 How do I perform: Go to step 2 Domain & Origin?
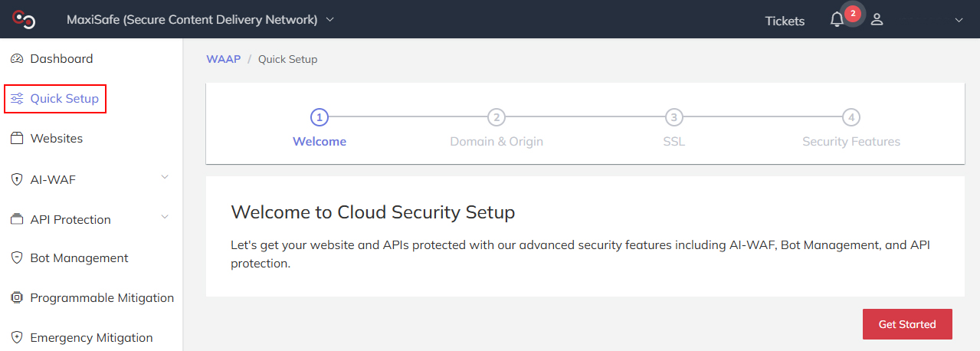pyautogui.click(x=497, y=118)
